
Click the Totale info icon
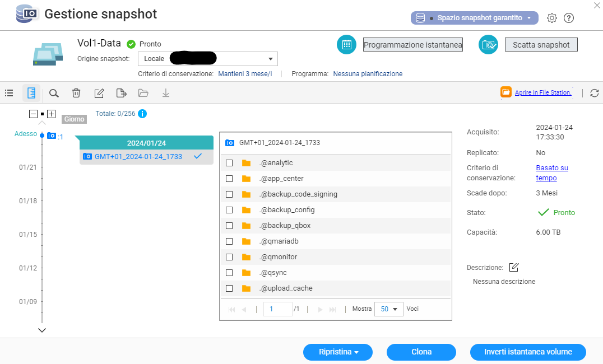click(x=142, y=114)
